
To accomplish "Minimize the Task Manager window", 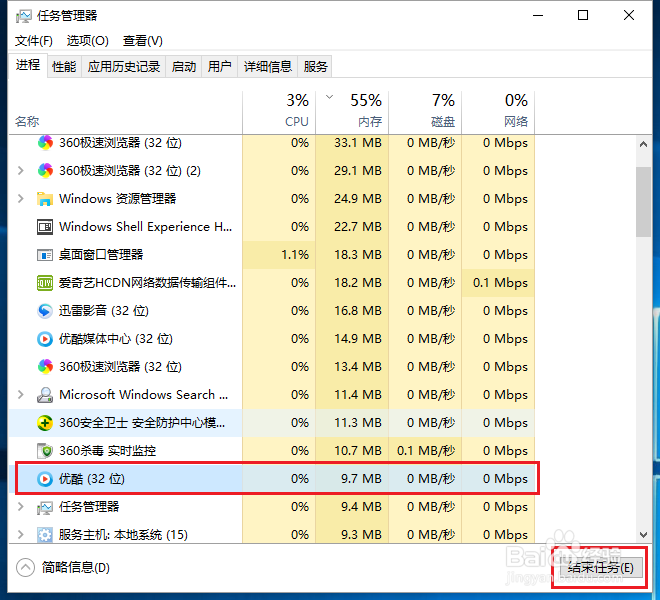I will [x=538, y=16].
